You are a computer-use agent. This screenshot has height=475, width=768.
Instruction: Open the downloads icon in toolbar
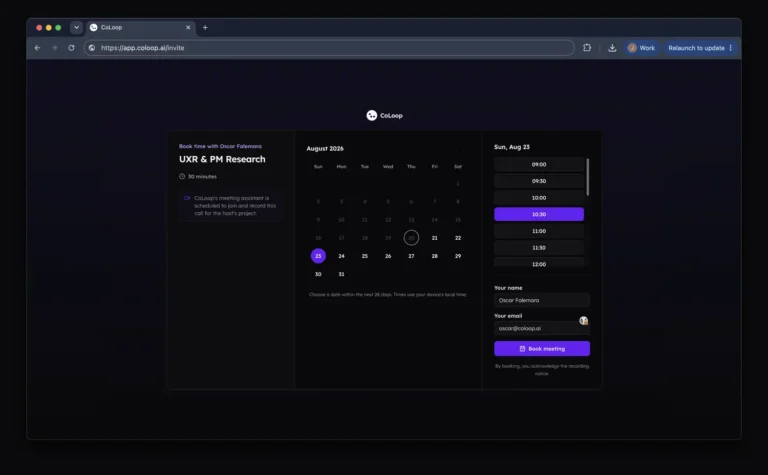coord(612,48)
